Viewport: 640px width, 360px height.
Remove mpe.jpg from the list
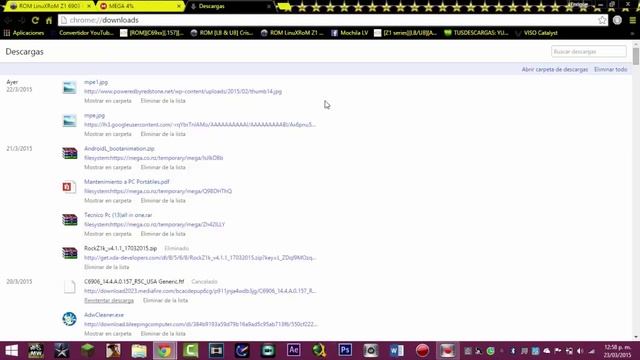click(163, 134)
